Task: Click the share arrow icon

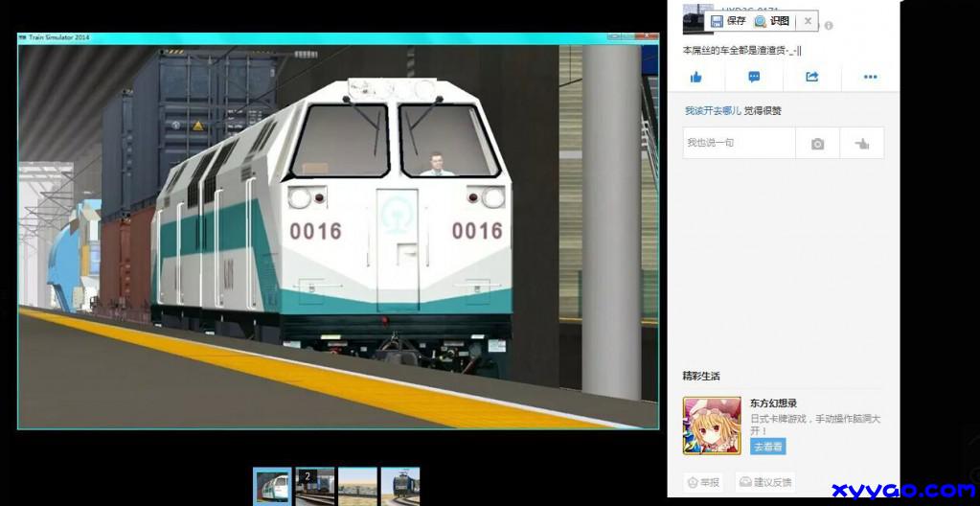Action: pos(811,77)
